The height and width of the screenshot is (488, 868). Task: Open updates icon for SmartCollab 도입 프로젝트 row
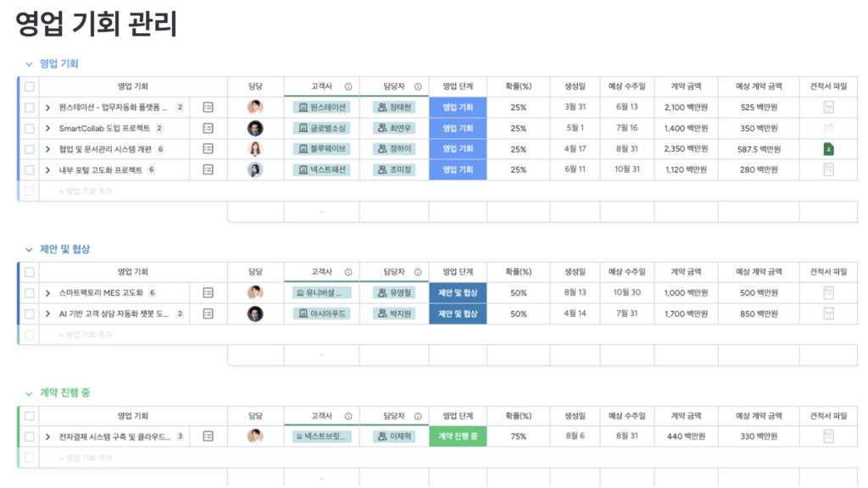(x=209, y=129)
